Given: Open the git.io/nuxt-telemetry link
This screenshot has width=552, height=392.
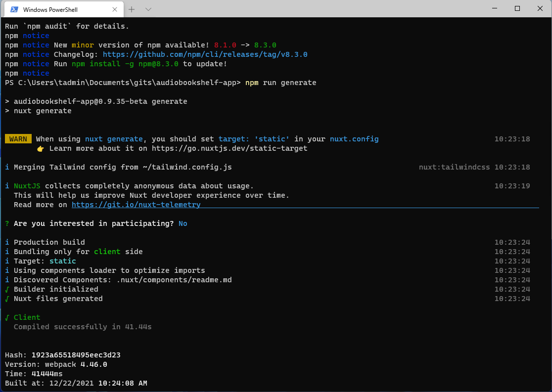Looking at the screenshot, I should pyautogui.click(x=136, y=205).
